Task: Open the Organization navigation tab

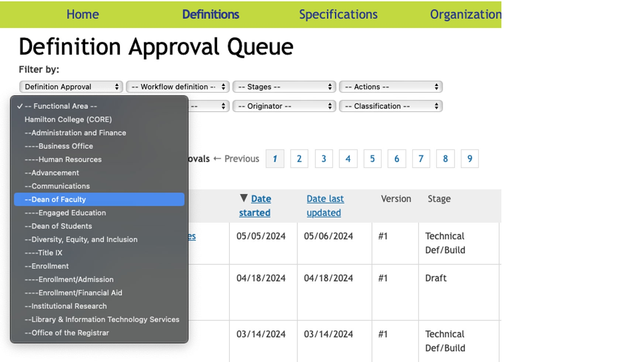Action: pos(466,14)
